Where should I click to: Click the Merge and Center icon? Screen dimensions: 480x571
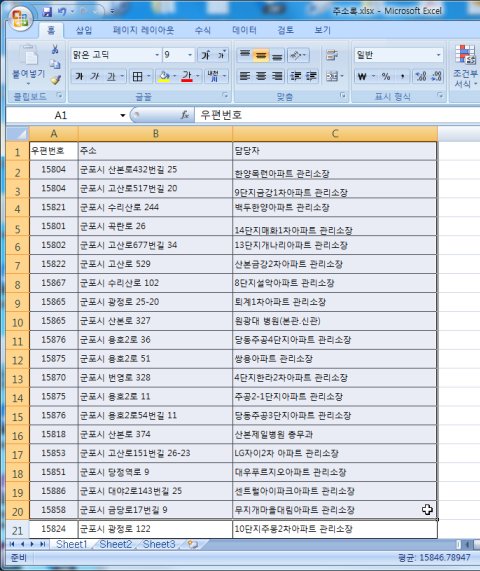coord(332,76)
